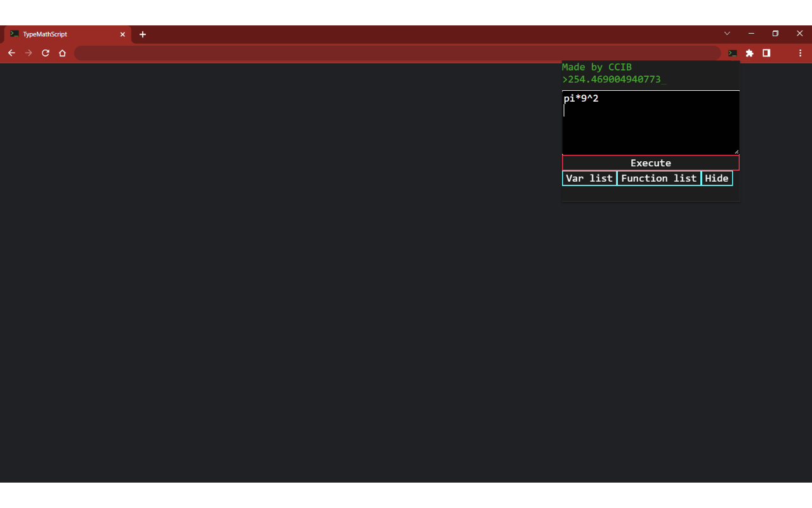The height and width of the screenshot is (508, 812).
Task: Click the browser address bar
Action: pyautogui.click(x=398, y=53)
